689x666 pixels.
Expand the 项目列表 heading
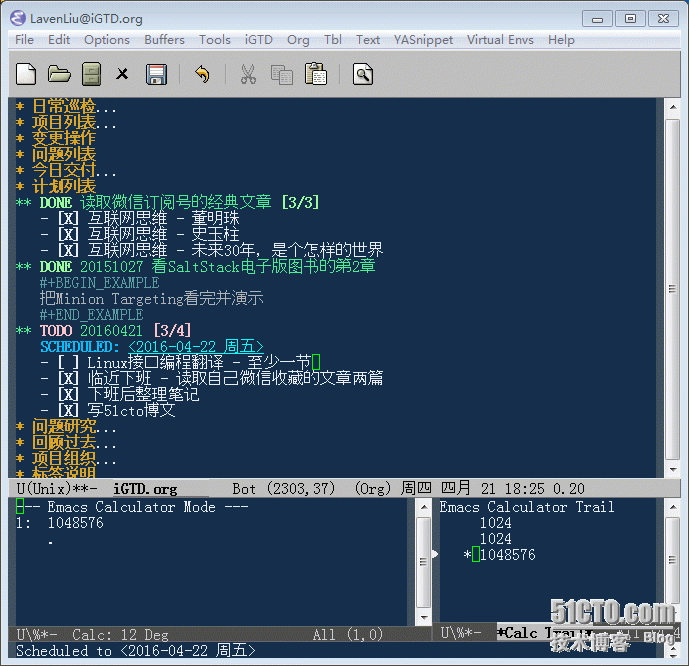[64, 123]
